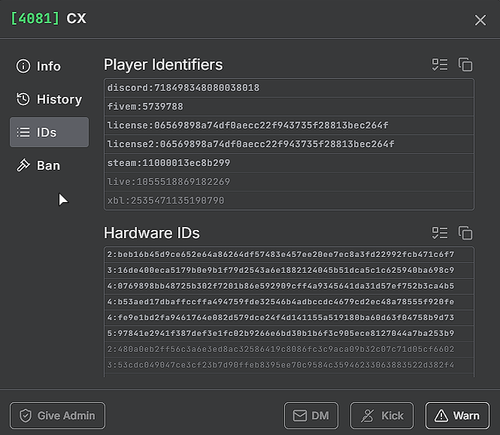Toggle the Hardware IDs list view icon

pos(440,233)
